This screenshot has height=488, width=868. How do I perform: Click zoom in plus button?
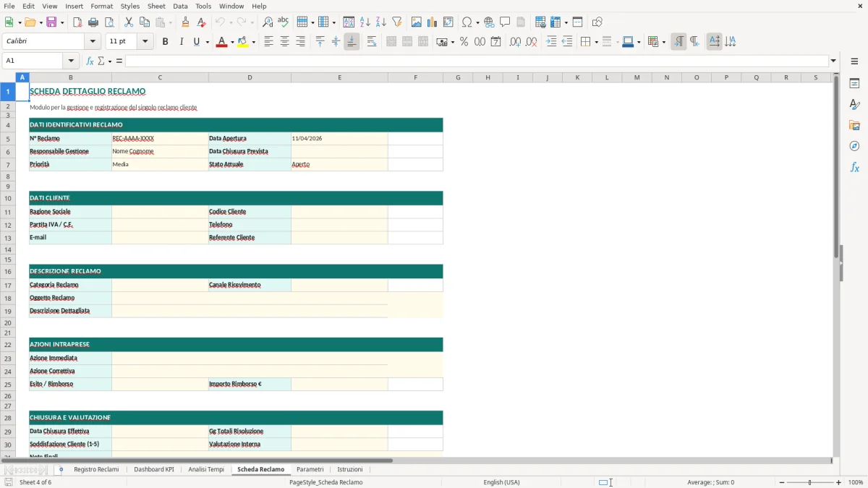838,482
